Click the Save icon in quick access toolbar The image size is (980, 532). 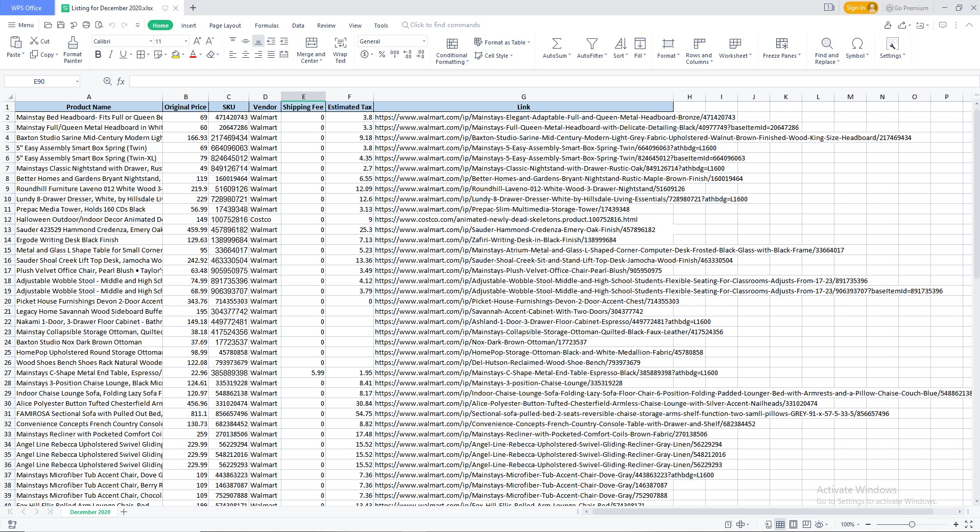click(x=61, y=25)
